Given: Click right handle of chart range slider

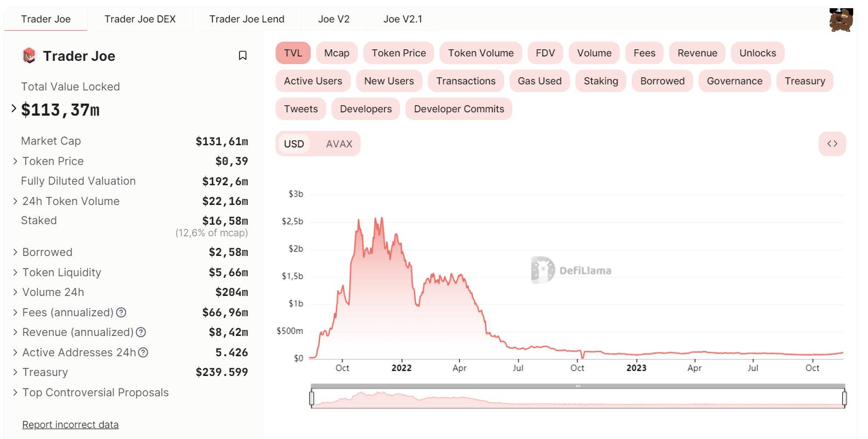Looking at the screenshot, I should pyautogui.click(x=844, y=398).
